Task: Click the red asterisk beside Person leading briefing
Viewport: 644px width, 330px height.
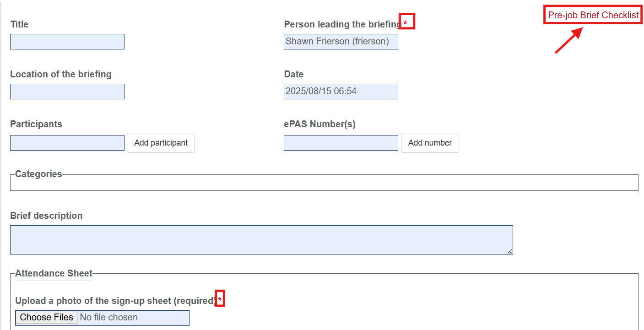Action: 405,23
